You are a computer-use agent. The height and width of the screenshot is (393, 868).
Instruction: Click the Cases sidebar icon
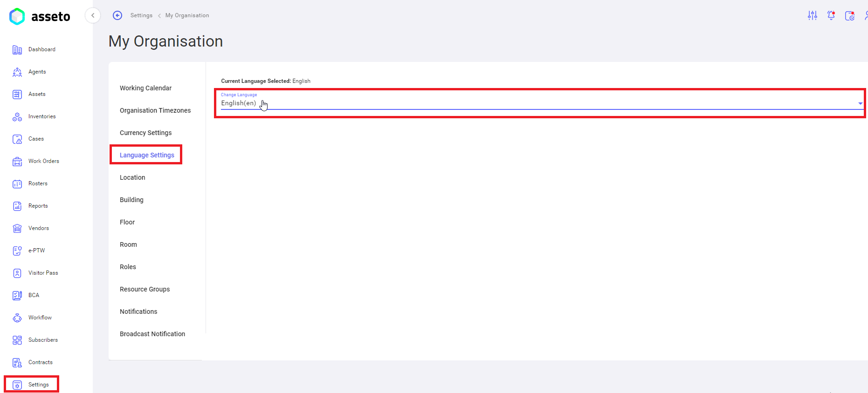coord(17,139)
